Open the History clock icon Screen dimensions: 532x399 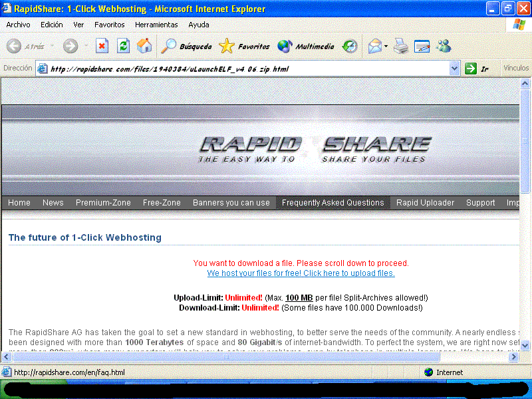pos(350,46)
